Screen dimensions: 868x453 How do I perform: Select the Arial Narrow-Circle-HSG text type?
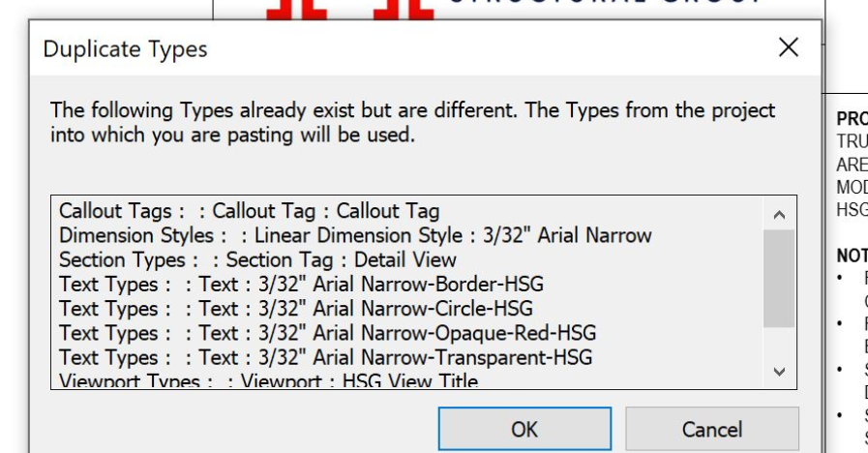[295, 309]
